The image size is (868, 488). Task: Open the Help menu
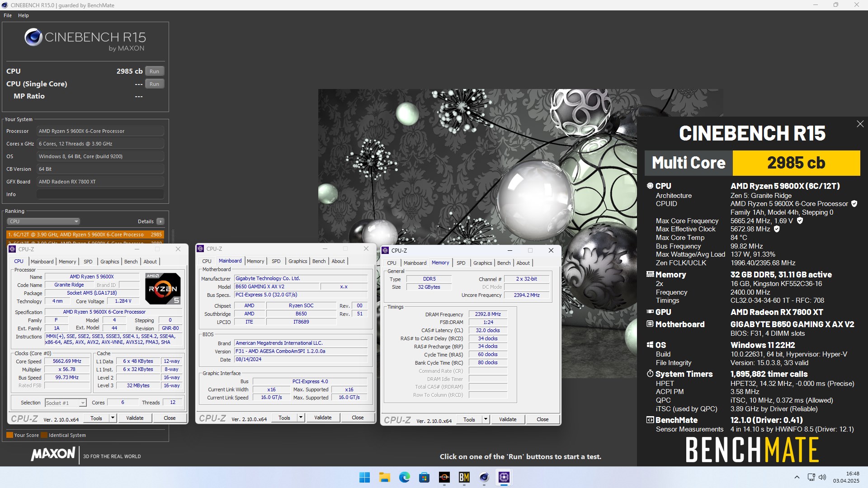pos(24,15)
